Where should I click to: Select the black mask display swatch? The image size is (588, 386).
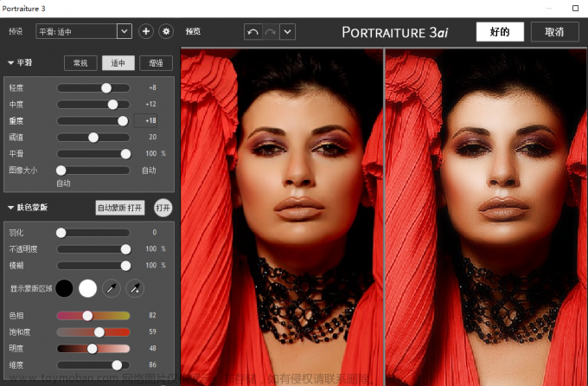coord(65,288)
